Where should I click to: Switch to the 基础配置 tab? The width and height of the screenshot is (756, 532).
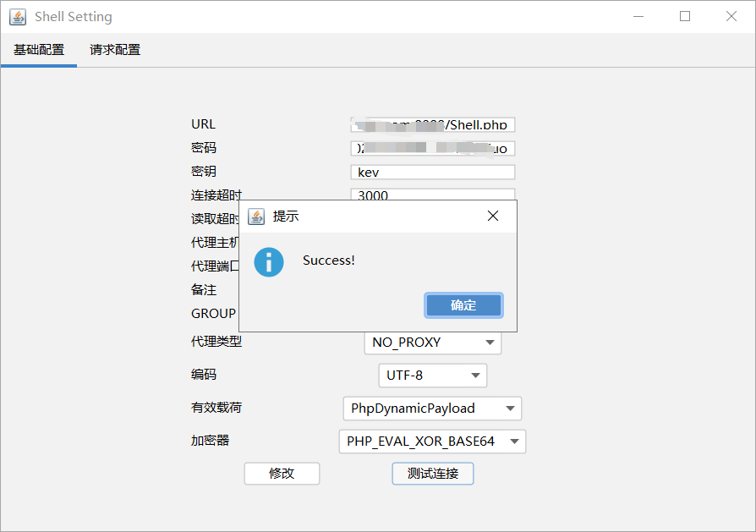(39, 50)
